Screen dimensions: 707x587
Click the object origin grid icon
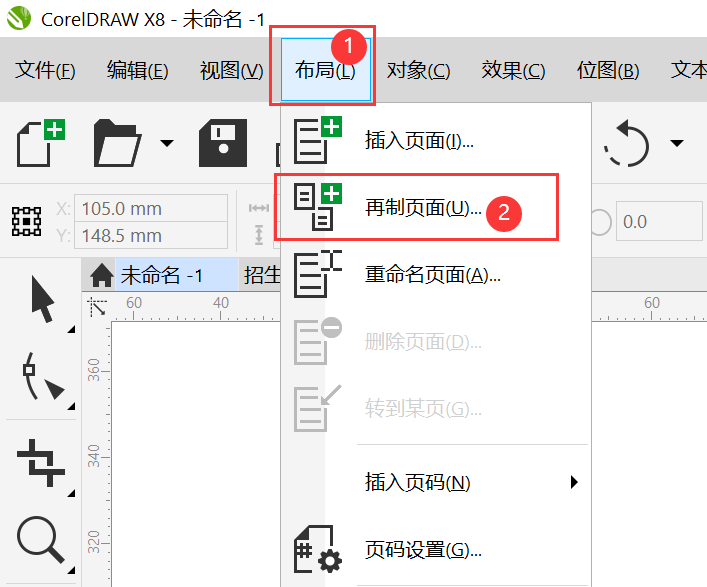pos(27,221)
